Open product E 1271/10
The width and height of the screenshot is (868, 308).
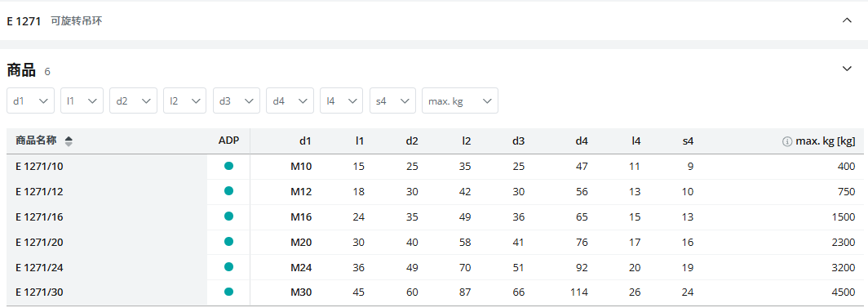click(x=39, y=166)
